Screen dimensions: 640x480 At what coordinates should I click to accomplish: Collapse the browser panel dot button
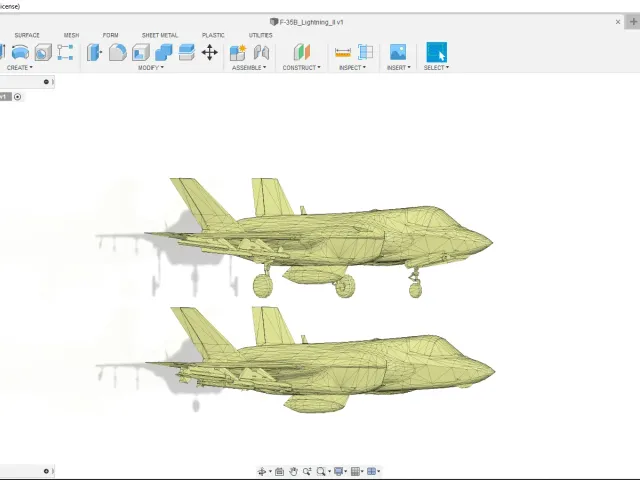tap(46, 82)
